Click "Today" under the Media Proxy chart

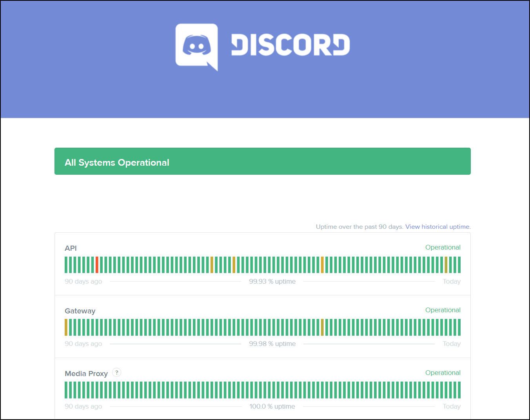[x=452, y=406]
